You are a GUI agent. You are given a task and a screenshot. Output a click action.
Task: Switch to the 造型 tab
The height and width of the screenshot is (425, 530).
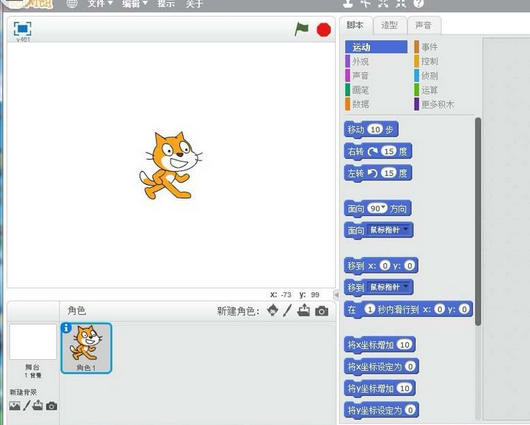pyautogui.click(x=390, y=25)
